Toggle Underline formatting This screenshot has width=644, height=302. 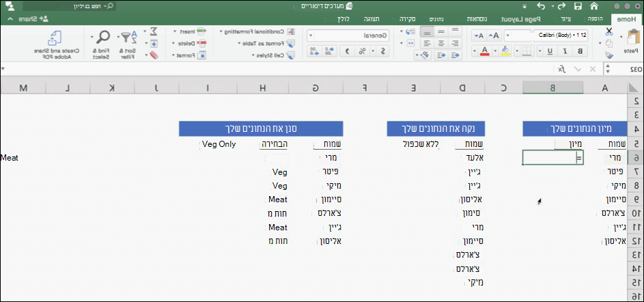[x=550, y=51]
